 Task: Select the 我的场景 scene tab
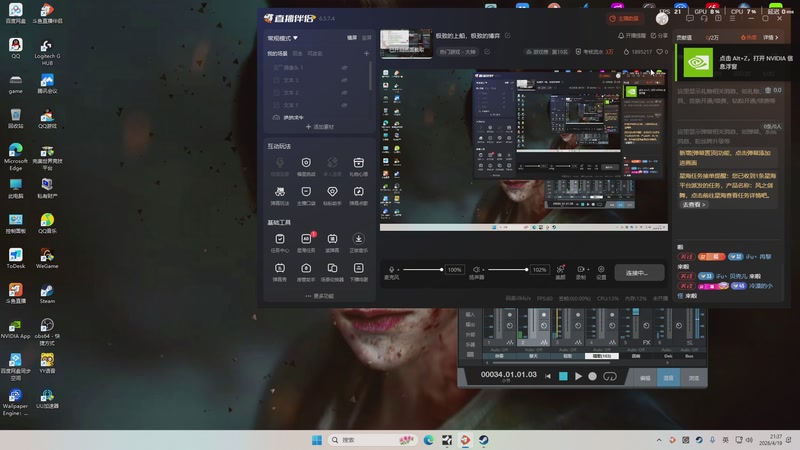tap(278, 54)
